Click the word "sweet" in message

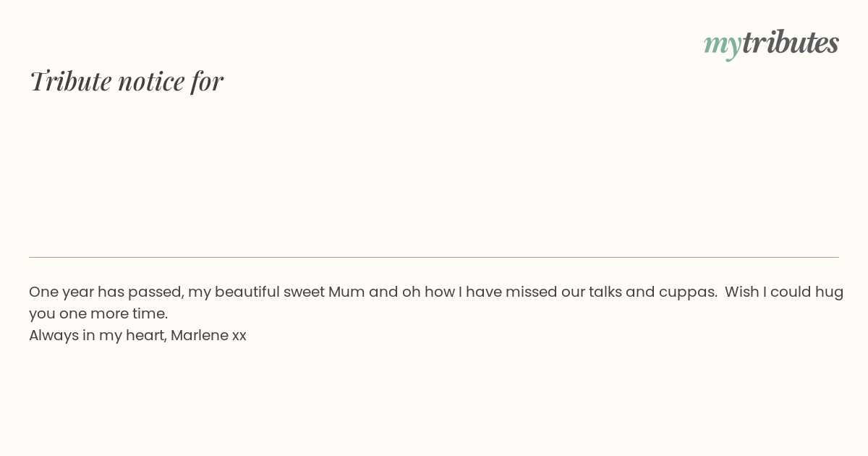(304, 292)
